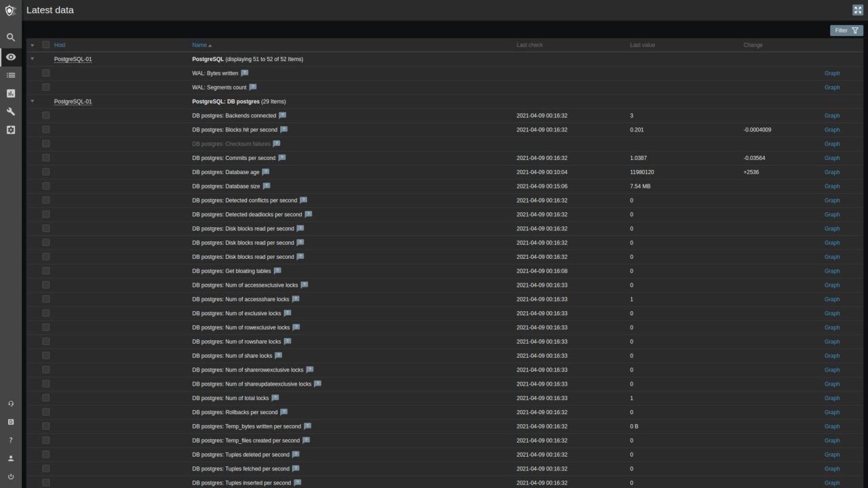Check the WAL: Bytes written row checkbox
Image resolution: width=868 pixels, height=488 pixels.
coord(46,73)
